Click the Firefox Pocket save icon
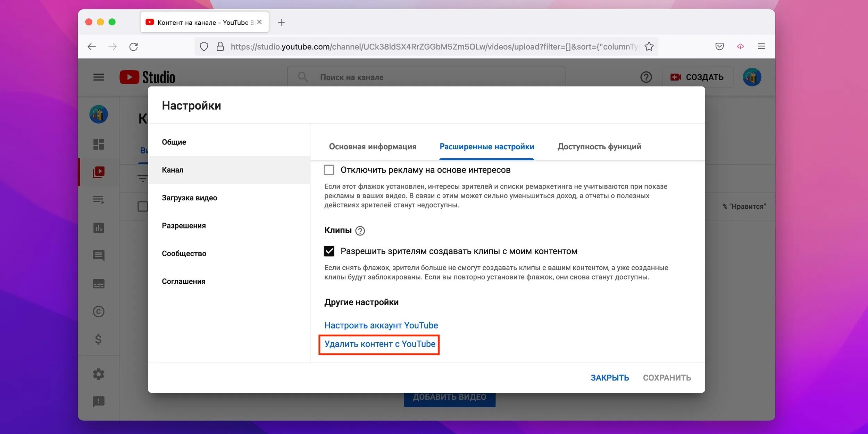The height and width of the screenshot is (434, 868). coord(719,47)
